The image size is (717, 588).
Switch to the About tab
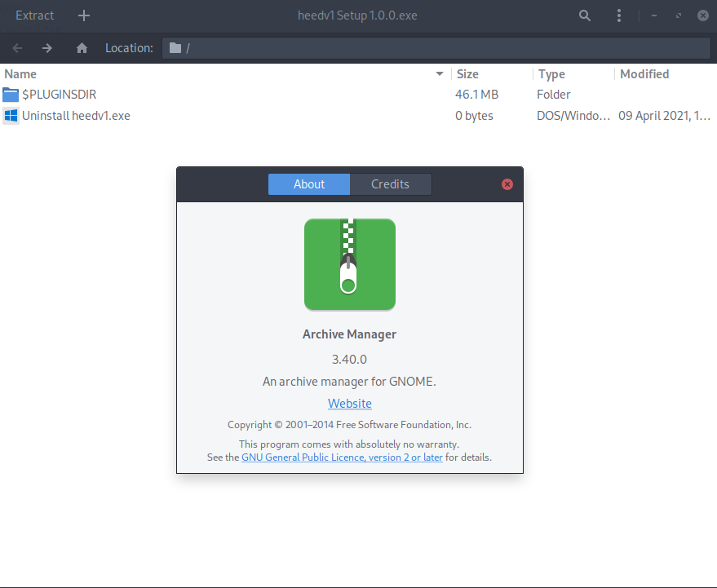click(309, 184)
